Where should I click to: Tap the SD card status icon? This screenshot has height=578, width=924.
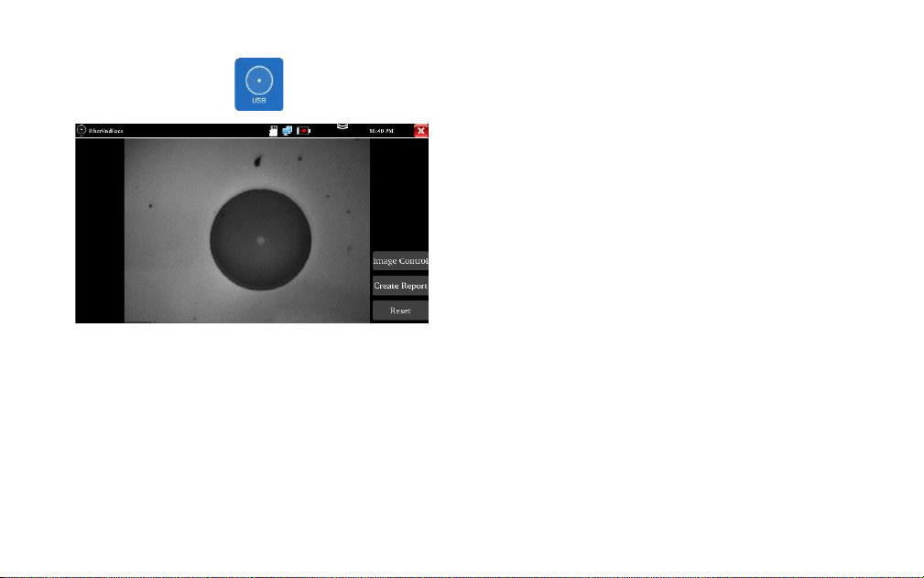pos(273,131)
